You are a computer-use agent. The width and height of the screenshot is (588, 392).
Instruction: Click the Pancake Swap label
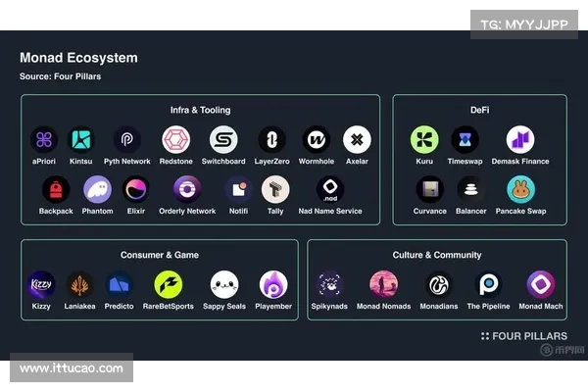521,212
